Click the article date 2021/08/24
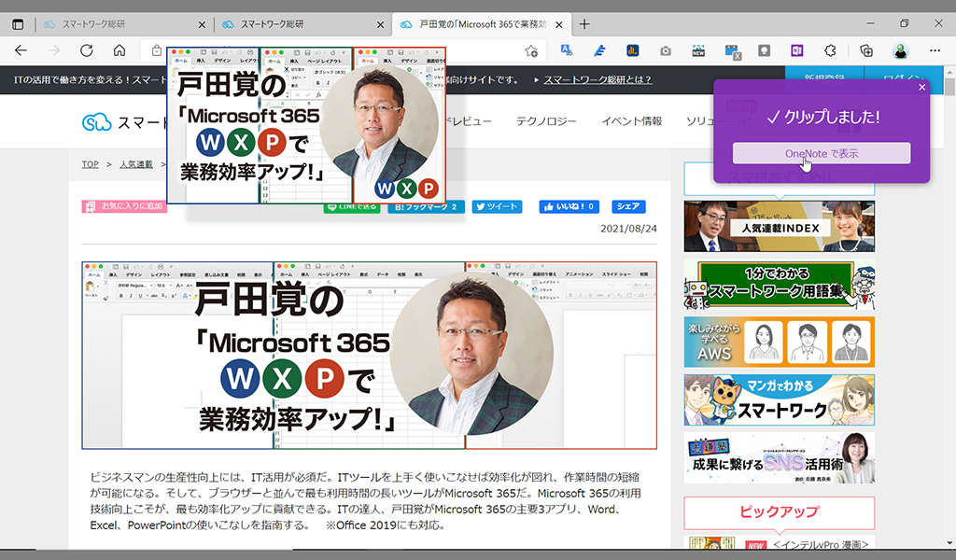The height and width of the screenshot is (560, 956). 628,229
